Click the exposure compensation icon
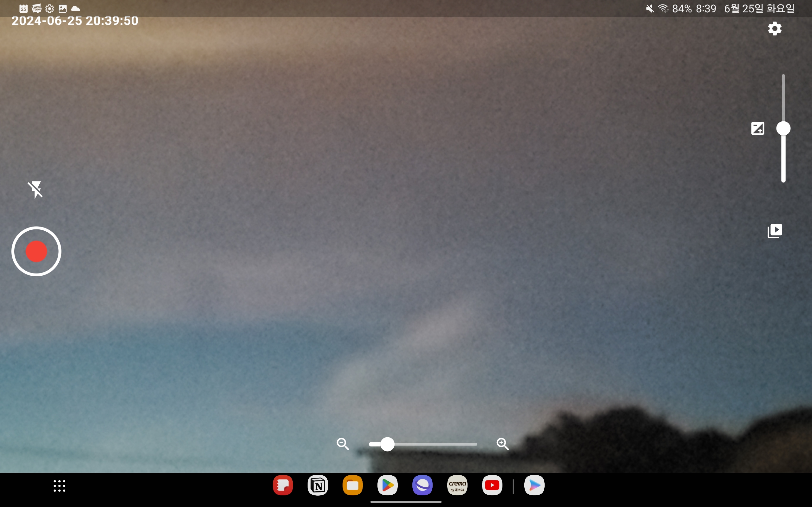The width and height of the screenshot is (812, 507). pos(757,128)
